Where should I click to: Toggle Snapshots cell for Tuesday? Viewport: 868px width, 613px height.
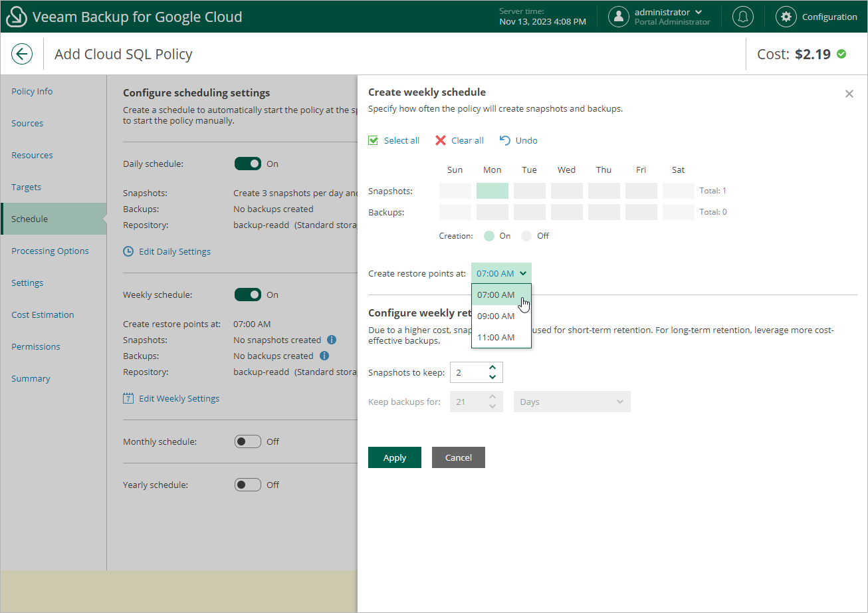pos(530,191)
